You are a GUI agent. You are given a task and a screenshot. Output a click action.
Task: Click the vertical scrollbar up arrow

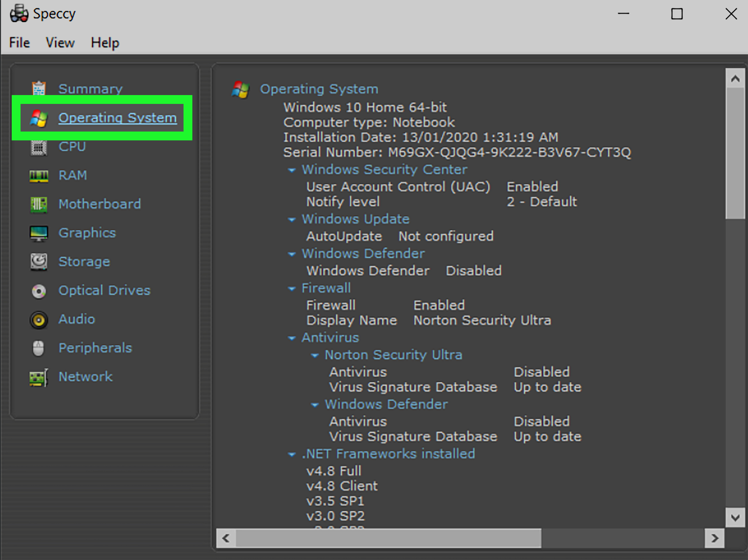(x=735, y=78)
